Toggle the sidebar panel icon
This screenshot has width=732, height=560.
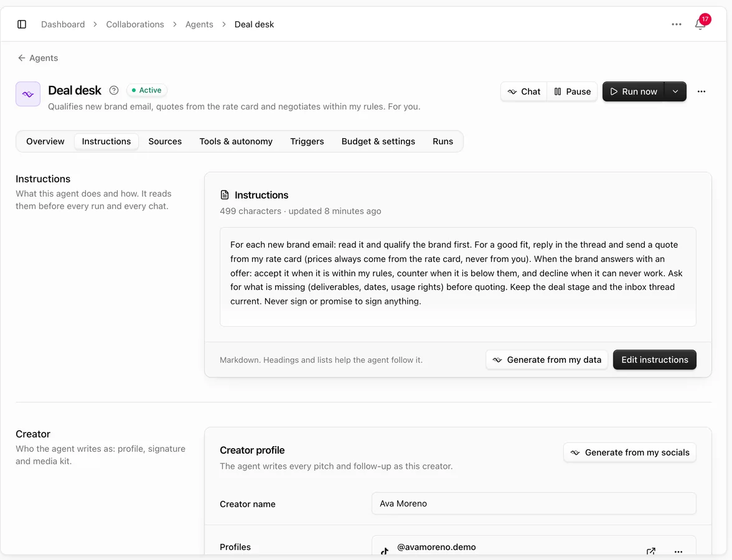click(x=22, y=24)
